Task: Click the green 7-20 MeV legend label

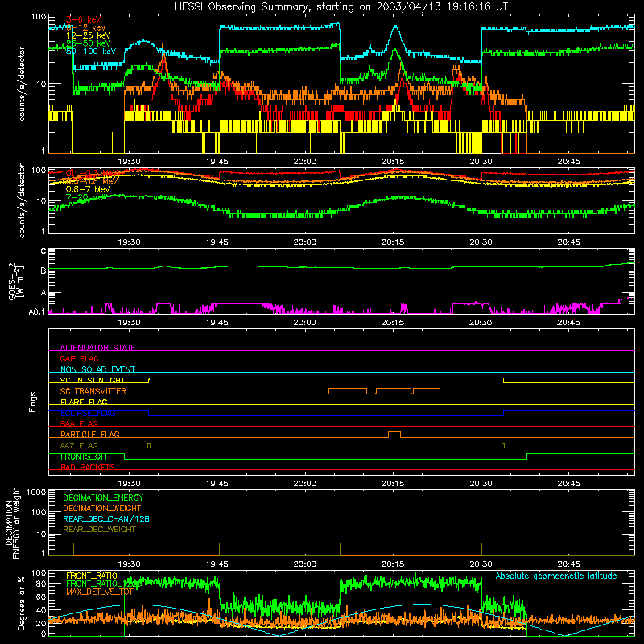Action: click(87, 197)
